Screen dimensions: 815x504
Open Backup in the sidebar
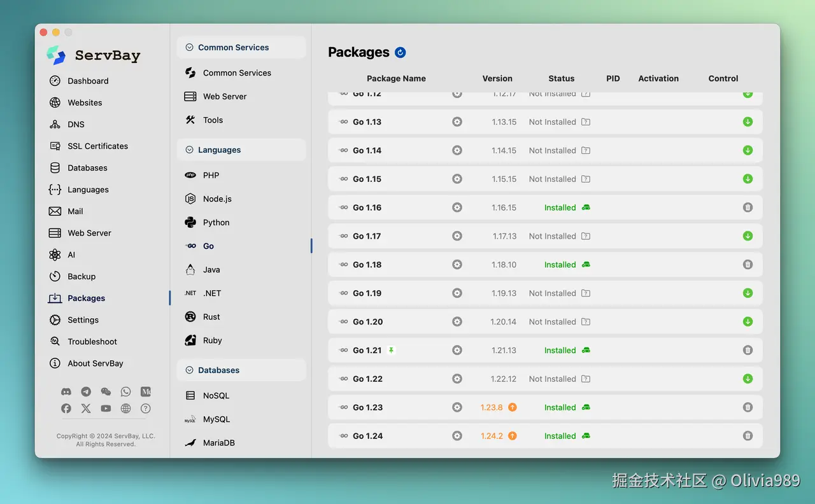[x=81, y=276]
